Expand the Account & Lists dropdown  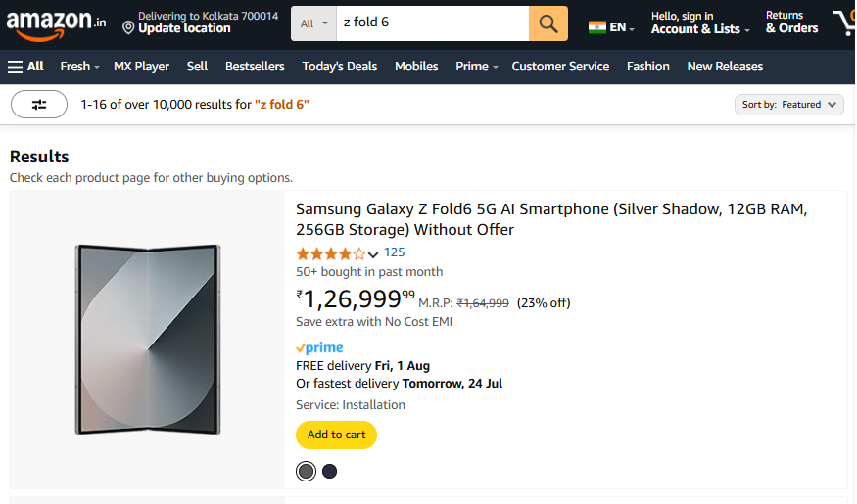(x=700, y=29)
